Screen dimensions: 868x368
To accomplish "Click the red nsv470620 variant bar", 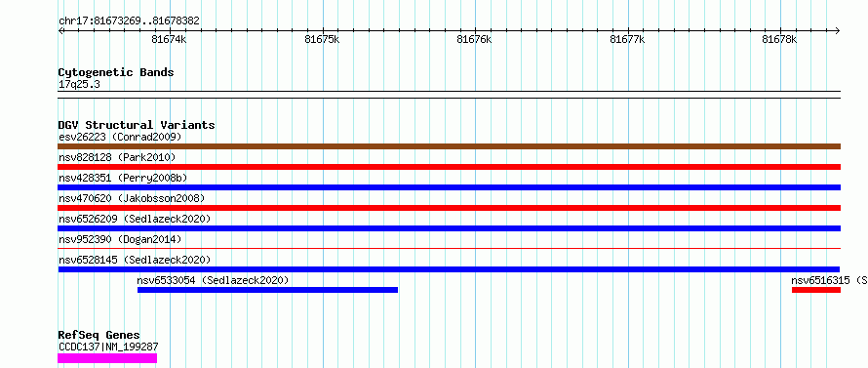I will point(449,208).
